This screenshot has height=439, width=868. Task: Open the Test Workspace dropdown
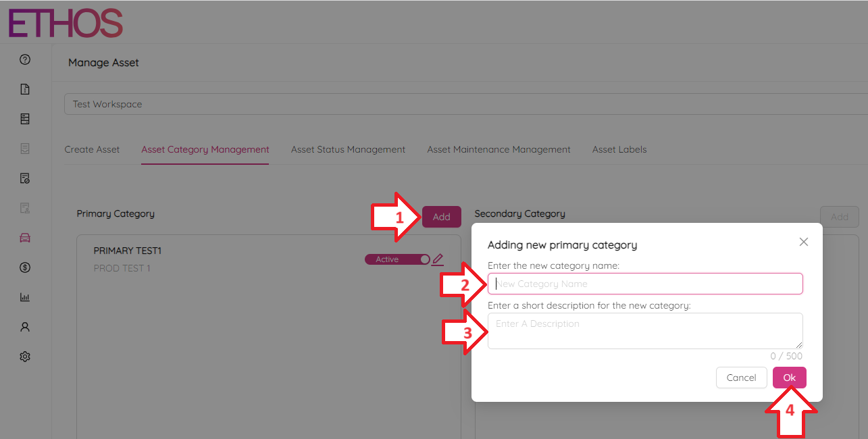tap(466, 104)
